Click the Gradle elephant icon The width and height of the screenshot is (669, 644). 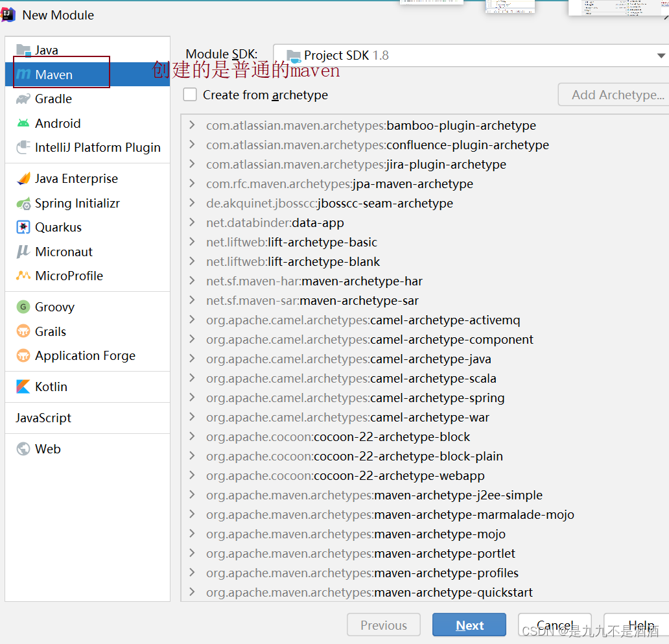coord(23,99)
